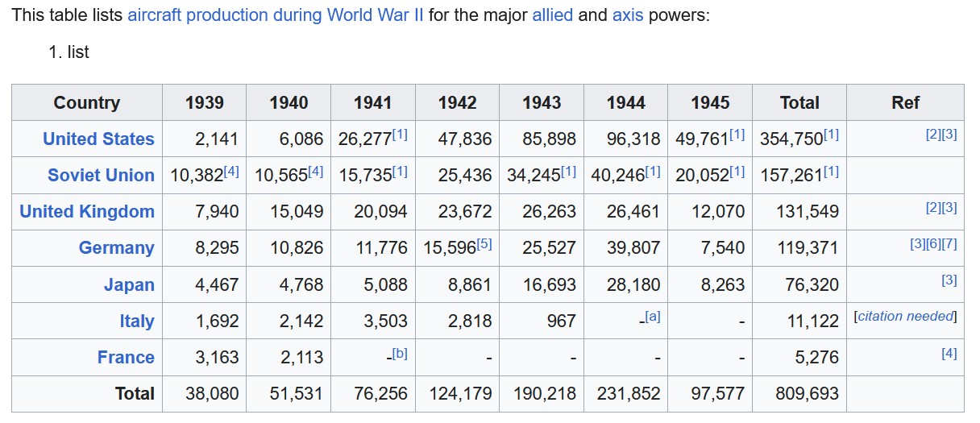The width and height of the screenshot is (980, 423).
Task: Click the 1939 column total 38,080
Action: point(212,393)
